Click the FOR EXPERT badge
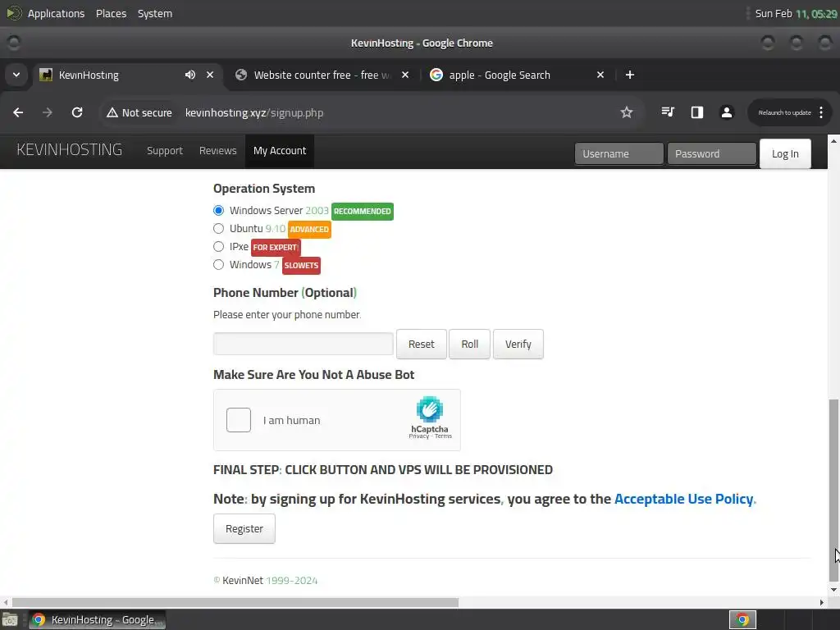The height and width of the screenshot is (630, 840). (276, 248)
